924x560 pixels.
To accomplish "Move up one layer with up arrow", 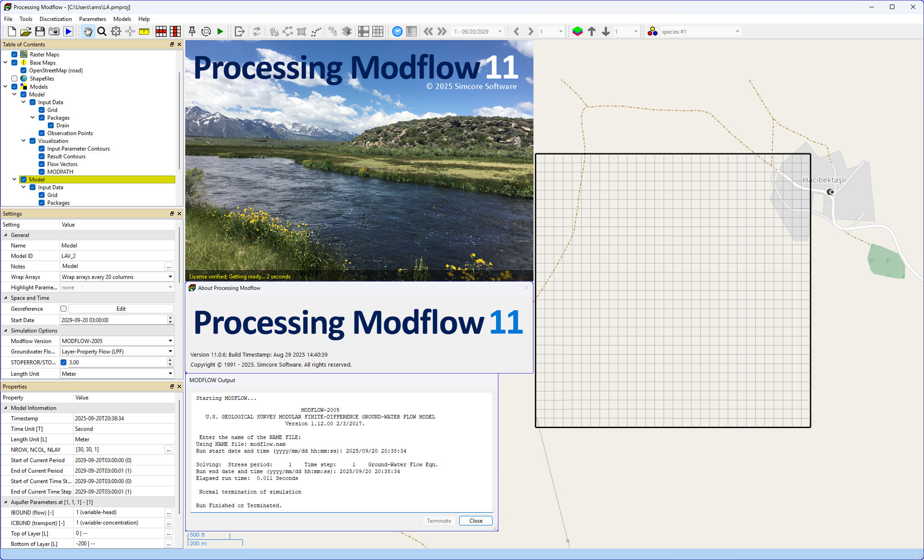I will [592, 31].
